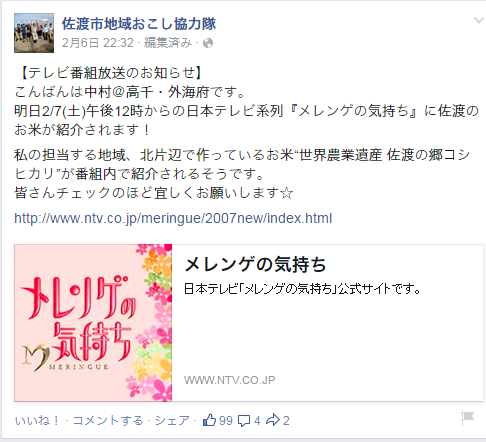
Task: Click the メレンゲの気持ち preview image
Action: tap(93, 323)
